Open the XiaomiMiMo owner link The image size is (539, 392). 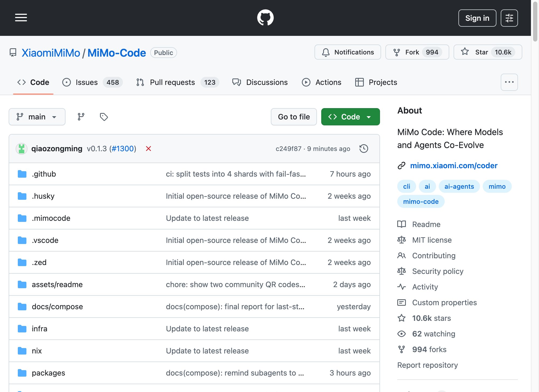tap(51, 53)
